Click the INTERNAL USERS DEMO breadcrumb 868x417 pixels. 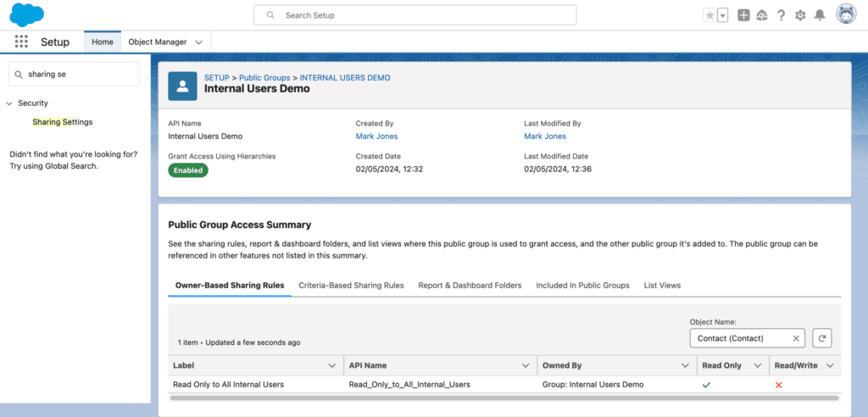pos(345,77)
